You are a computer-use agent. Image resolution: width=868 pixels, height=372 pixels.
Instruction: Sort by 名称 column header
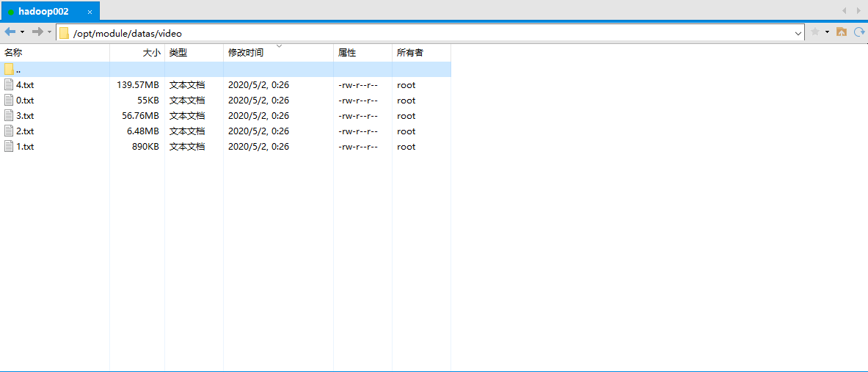[x=55, y=53]
